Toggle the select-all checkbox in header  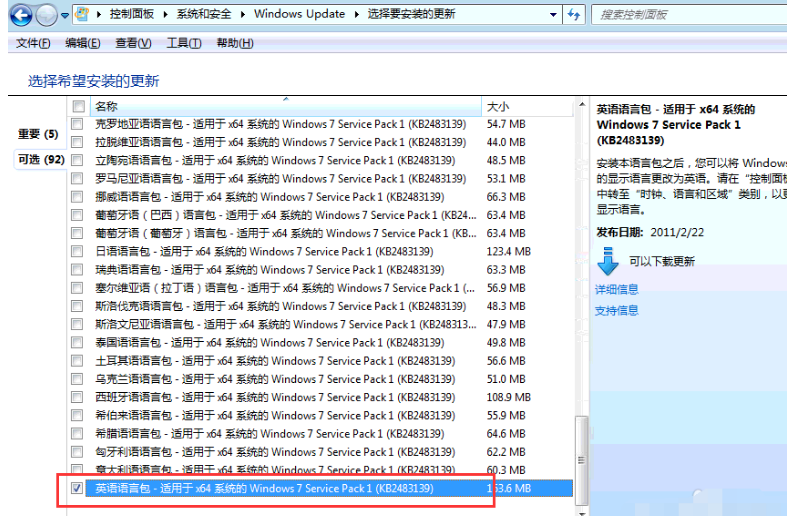(78, 106)
